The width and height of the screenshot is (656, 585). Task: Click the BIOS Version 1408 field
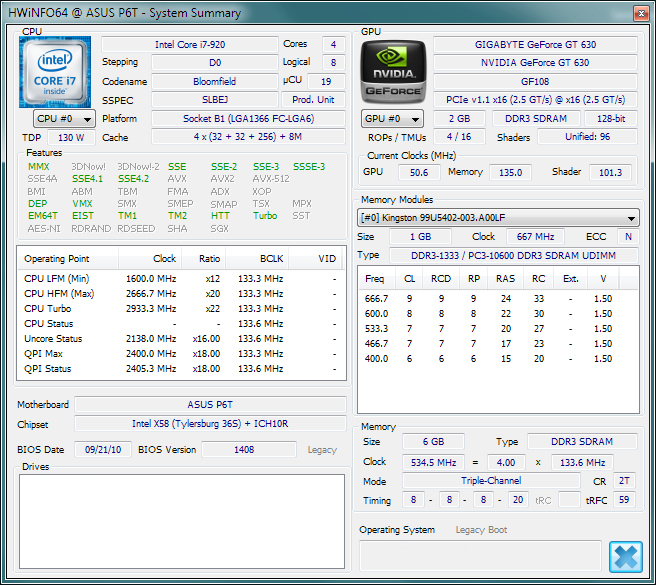pos(249,450)
